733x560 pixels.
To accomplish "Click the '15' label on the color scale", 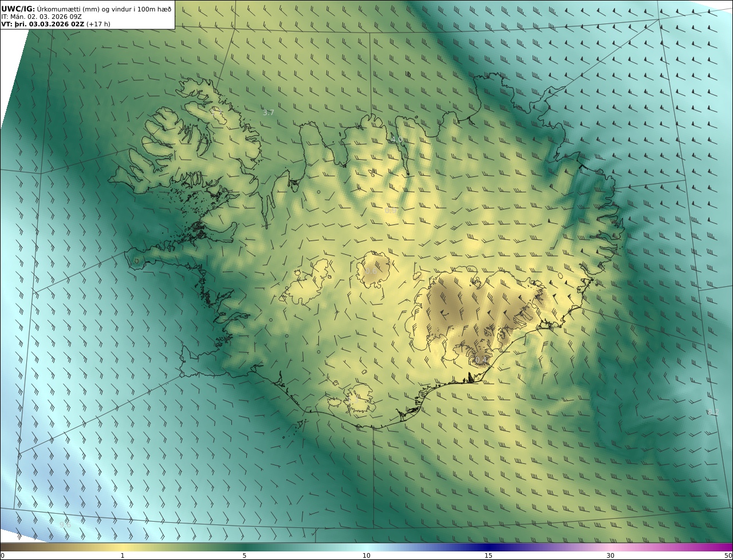I will coord(488,555).
